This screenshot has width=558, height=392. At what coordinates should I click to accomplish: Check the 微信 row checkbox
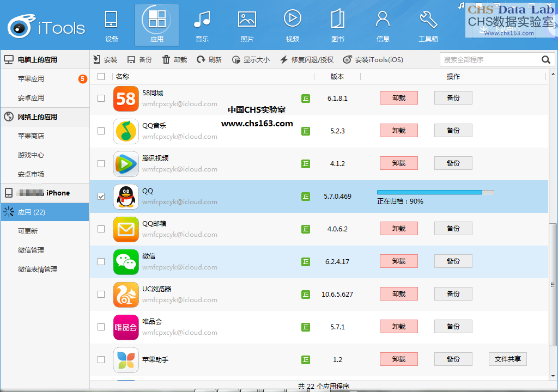101,261
